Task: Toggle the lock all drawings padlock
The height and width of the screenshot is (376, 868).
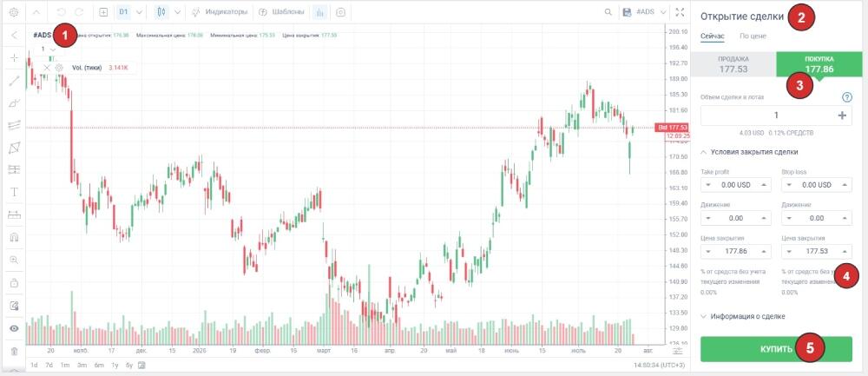Action: (15, 282)
